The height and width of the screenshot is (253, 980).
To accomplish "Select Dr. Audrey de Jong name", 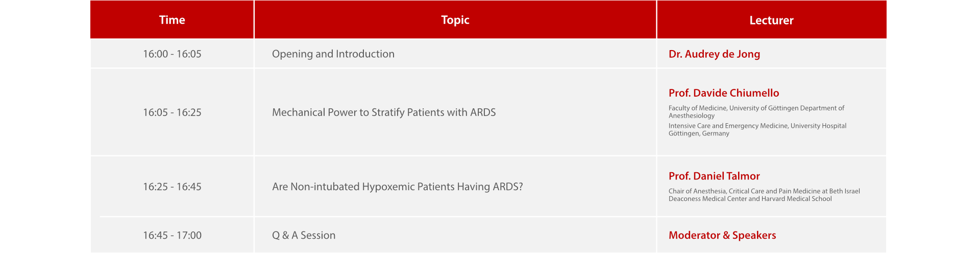I will click(x=714, y=54).
